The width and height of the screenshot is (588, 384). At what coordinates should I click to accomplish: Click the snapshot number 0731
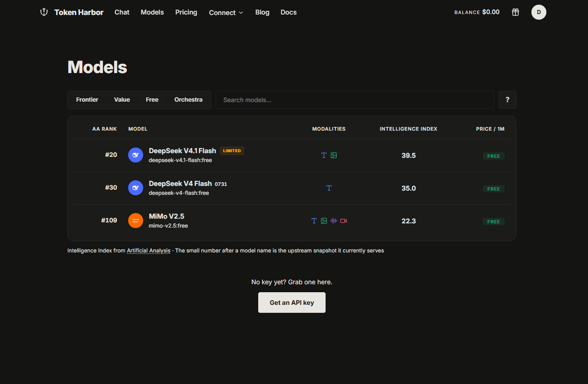pyautogui.click(x=221, y=184)
